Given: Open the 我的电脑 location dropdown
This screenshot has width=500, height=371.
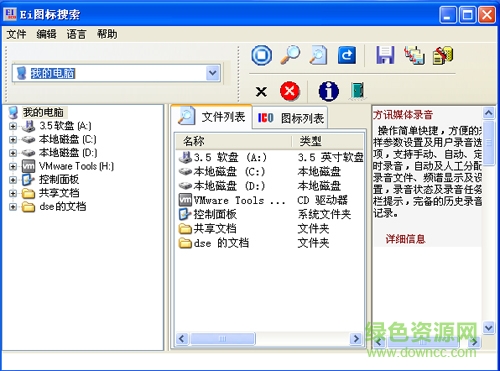Looking at the screenshot, I should 213,73.
